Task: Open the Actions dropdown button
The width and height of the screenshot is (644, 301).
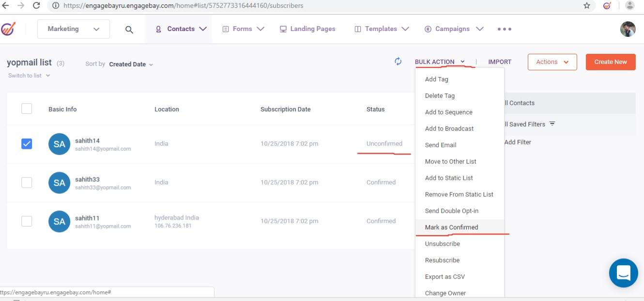Action: [552, 62]
